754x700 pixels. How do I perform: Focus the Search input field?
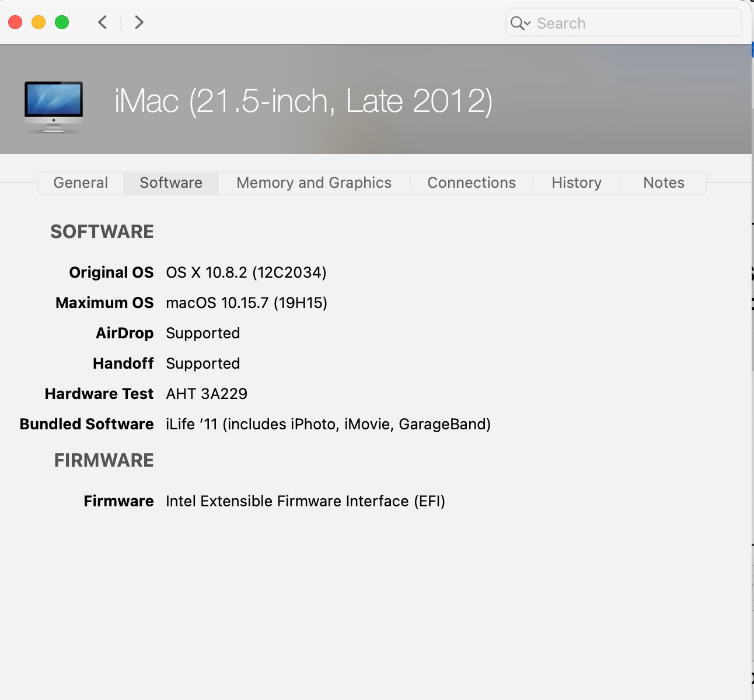[x=623, y=23]
